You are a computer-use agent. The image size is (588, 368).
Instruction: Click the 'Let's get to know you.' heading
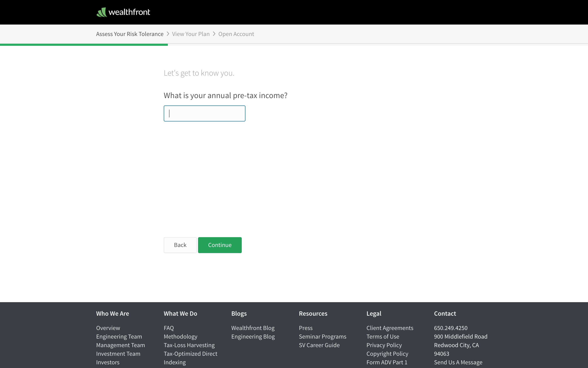click(199, 73)
